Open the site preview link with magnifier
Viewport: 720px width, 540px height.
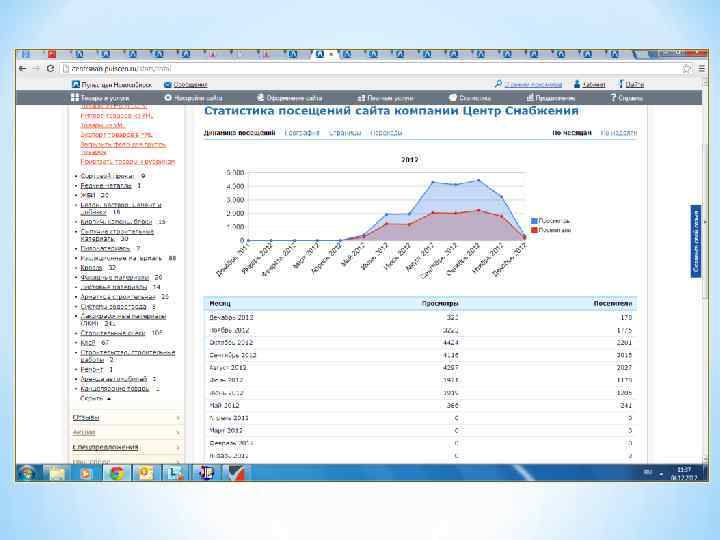point(529,84)
